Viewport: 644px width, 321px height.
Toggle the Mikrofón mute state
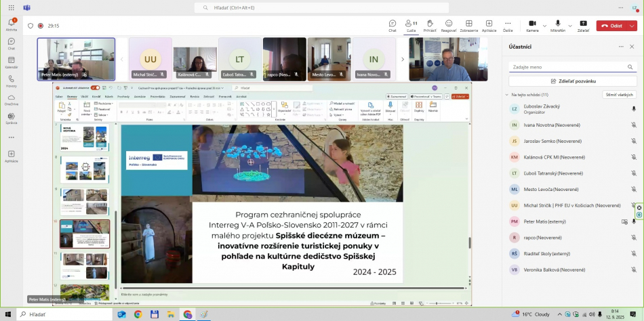coord(557,24)
